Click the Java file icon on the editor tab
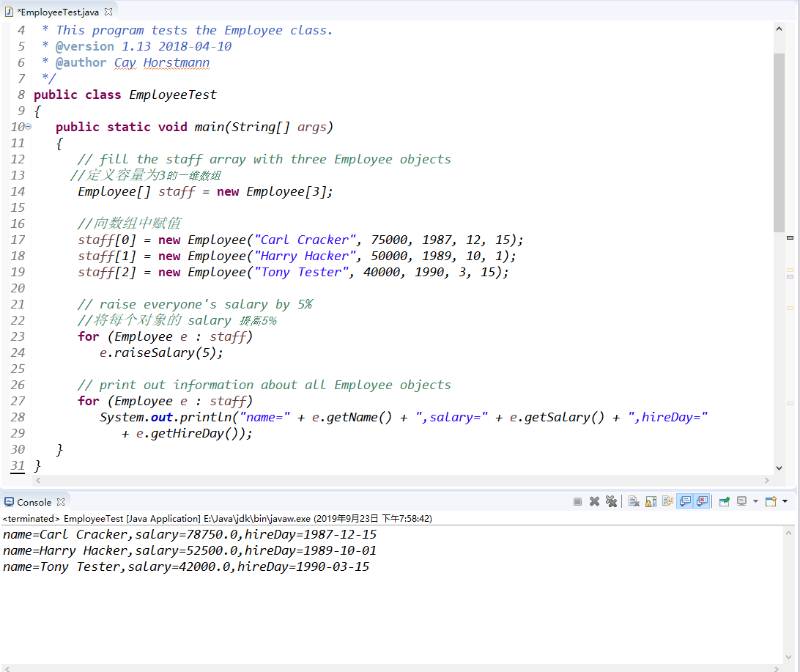Viewport: 800px width, 672px height. pyautogui.click(x=10, y=12)
